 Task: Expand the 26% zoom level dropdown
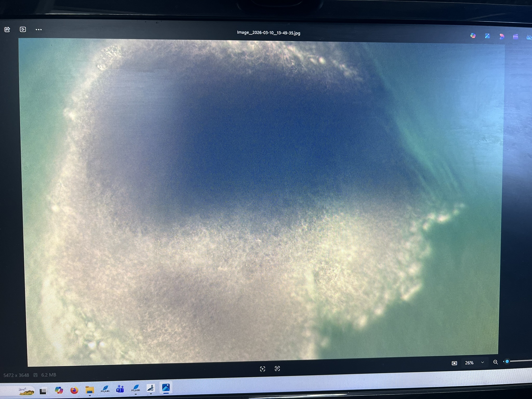pyautogui.click(x=482, y=362)
